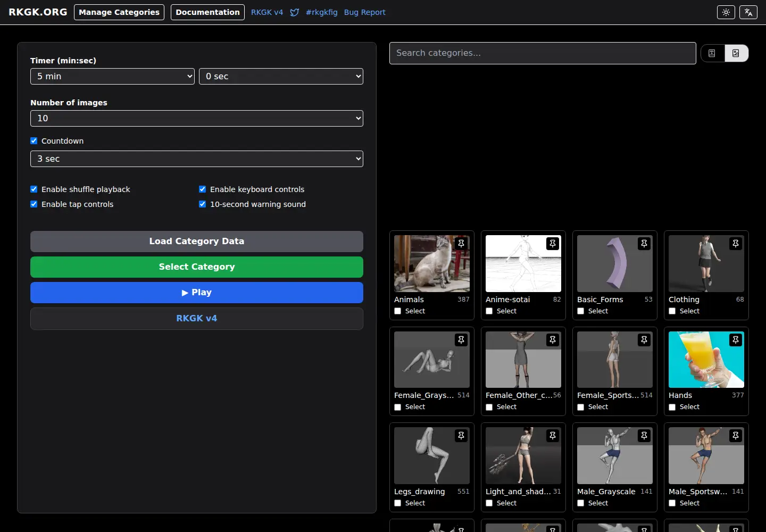Disable shuffle playback checkbox
The height and width of the screenshot is (532, 766).
coord(34,189)
